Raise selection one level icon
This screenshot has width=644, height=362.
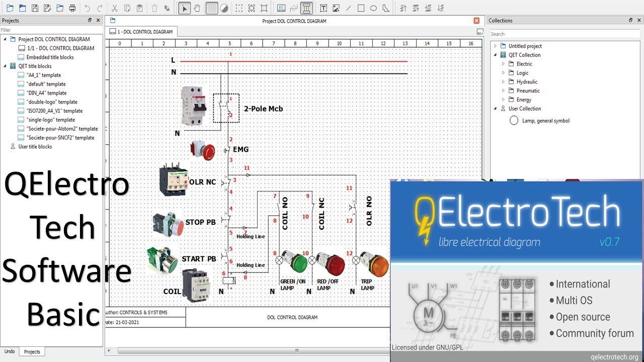(x=416, y=8)
